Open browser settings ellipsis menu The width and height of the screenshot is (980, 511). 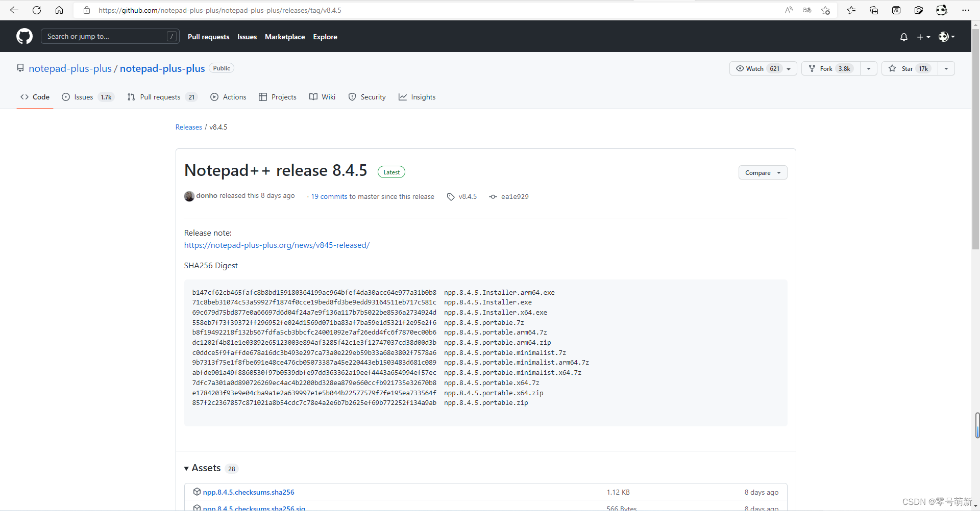pos(965,10)
